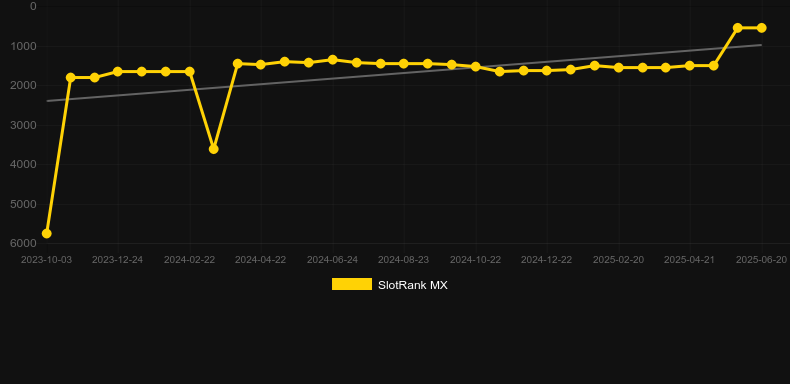Click the 2023-10-03 date axis label

click(x=46, y=260)
